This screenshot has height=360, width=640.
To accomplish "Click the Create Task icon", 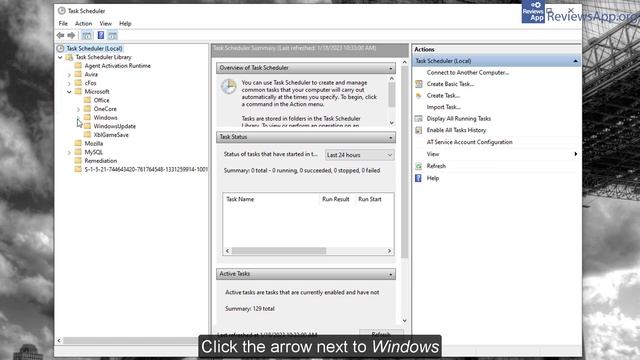I will (x=418, y=96).
